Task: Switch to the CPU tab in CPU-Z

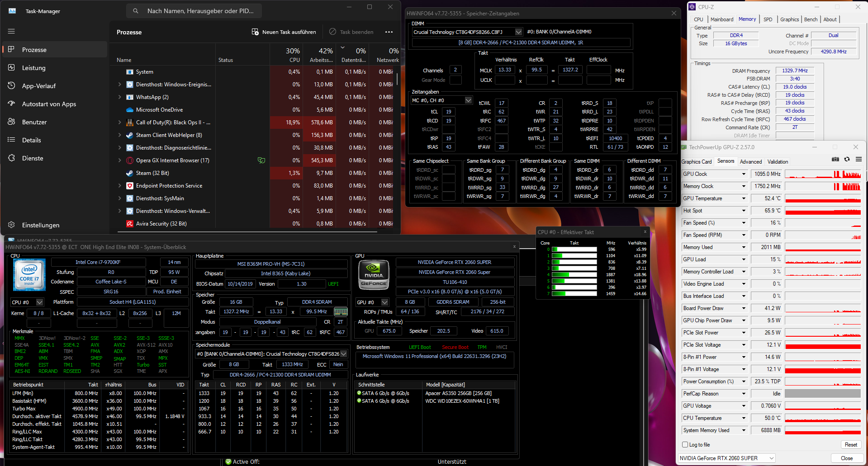Action: (x=698, y=19)
